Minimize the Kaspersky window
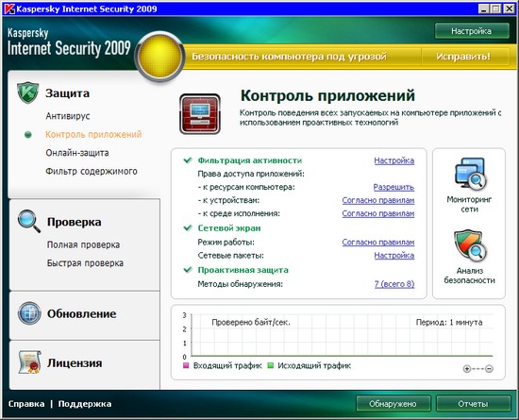 484,8
